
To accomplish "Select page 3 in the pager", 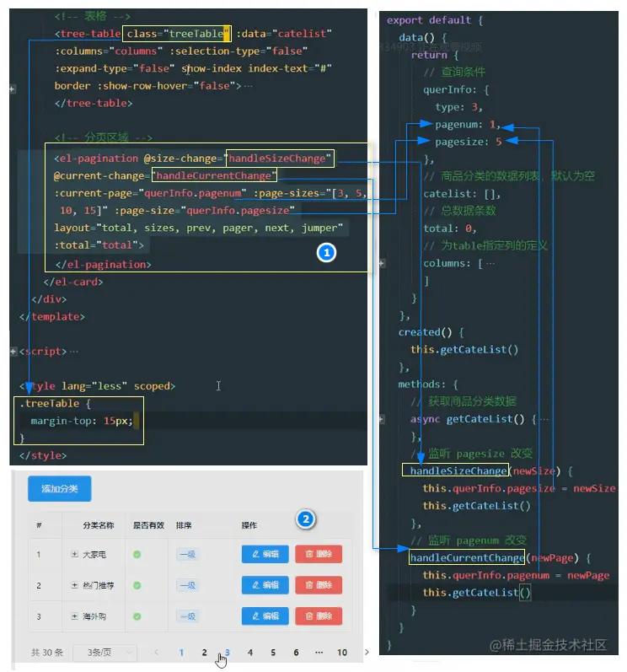I will point(228,653).
